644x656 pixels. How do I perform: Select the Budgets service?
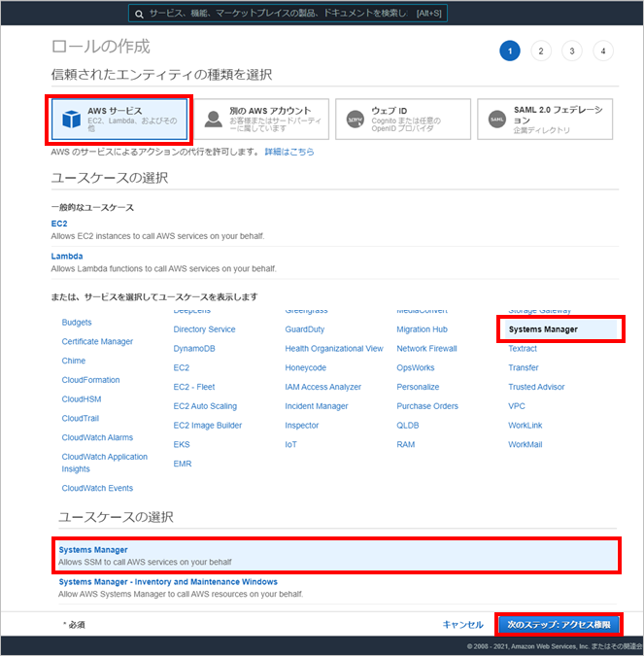[x=77, y=322]
